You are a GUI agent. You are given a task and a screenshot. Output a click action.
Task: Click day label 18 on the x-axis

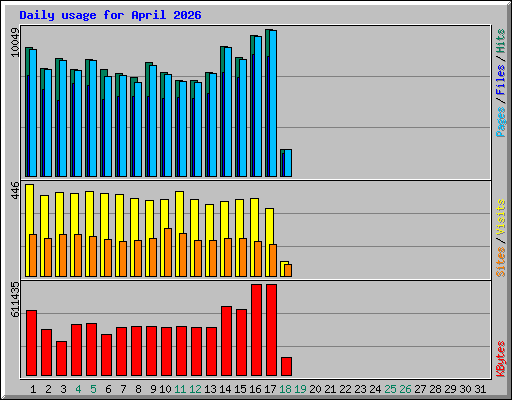tap(285, 389)
